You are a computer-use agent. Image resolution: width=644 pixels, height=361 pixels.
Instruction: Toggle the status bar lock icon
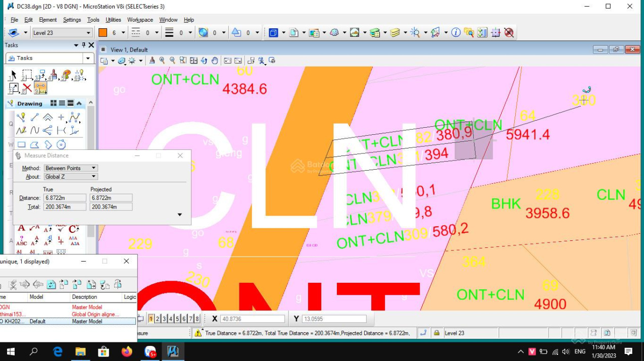point(436,333)
